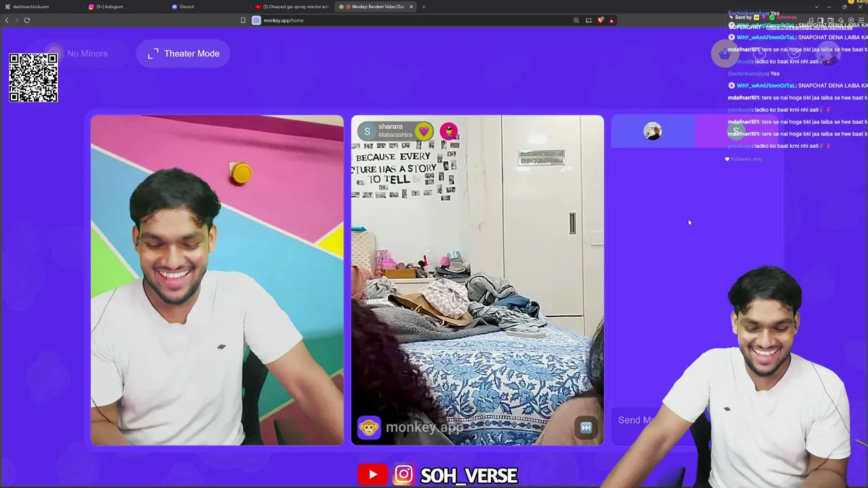Reload the monkey.app page
This screenshot has width=868, height=488.
pos(27,20)
